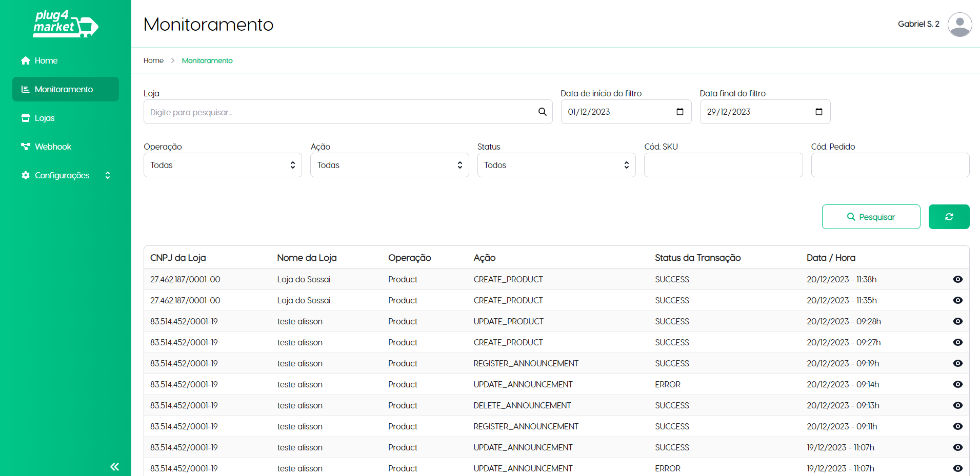
Task: Click the Home breadcrumb link
Action: tap(153, 60)
